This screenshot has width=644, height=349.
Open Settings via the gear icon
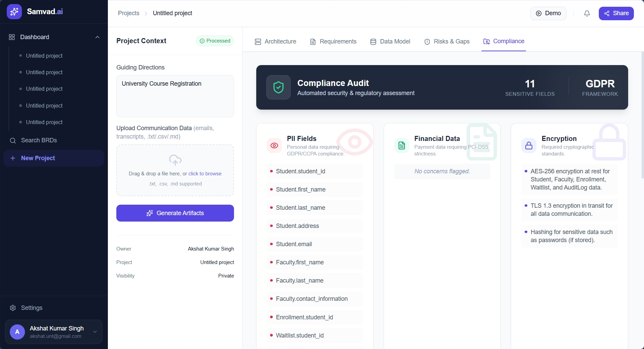coord(13,308)
